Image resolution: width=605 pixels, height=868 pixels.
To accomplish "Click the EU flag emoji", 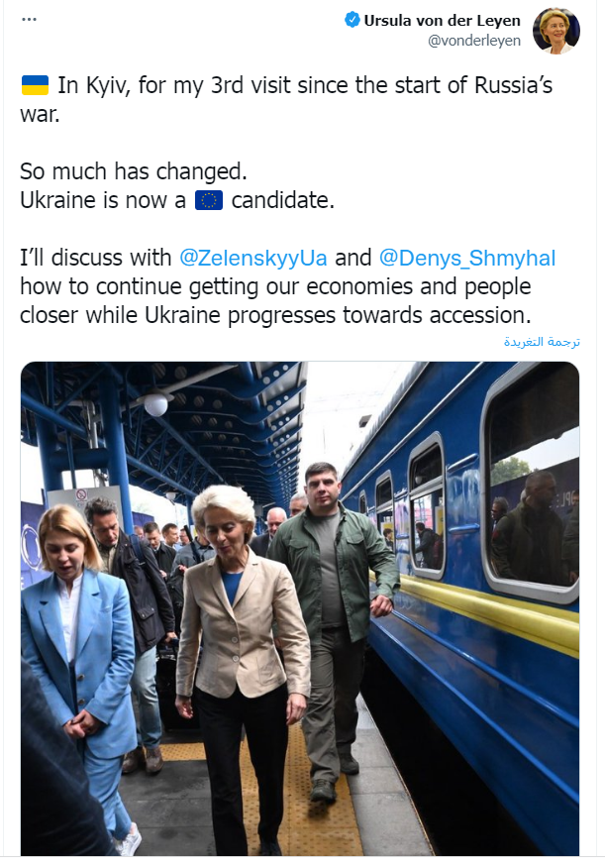I will (x=208, y=201).
